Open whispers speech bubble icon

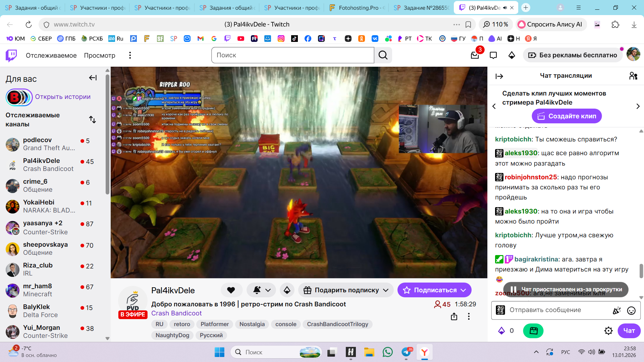pyautogui.click(x=493, y=55)
